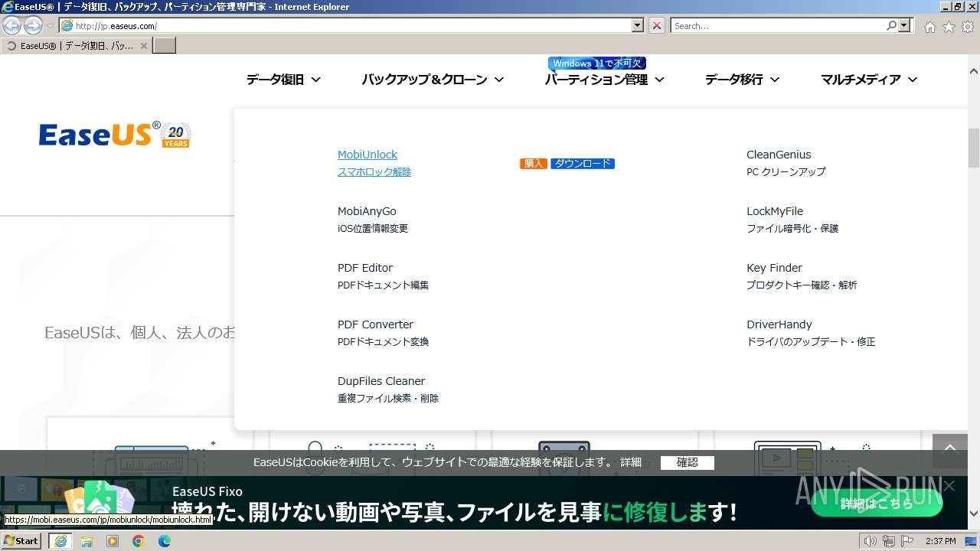This screenshot has width=980, height=551.
Task: Click the scrollbar down arrow
Action: pyautogui.click(x=974, y=514)
